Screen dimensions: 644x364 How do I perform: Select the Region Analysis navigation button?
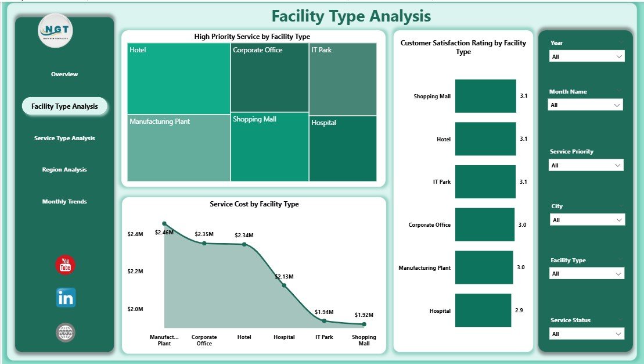(x=64, y=169)
